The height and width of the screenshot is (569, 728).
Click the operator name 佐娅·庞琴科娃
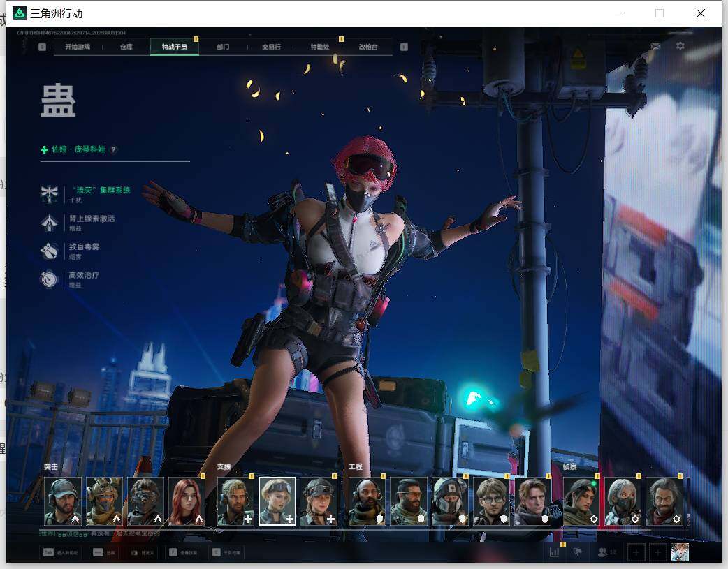point(78,149)
